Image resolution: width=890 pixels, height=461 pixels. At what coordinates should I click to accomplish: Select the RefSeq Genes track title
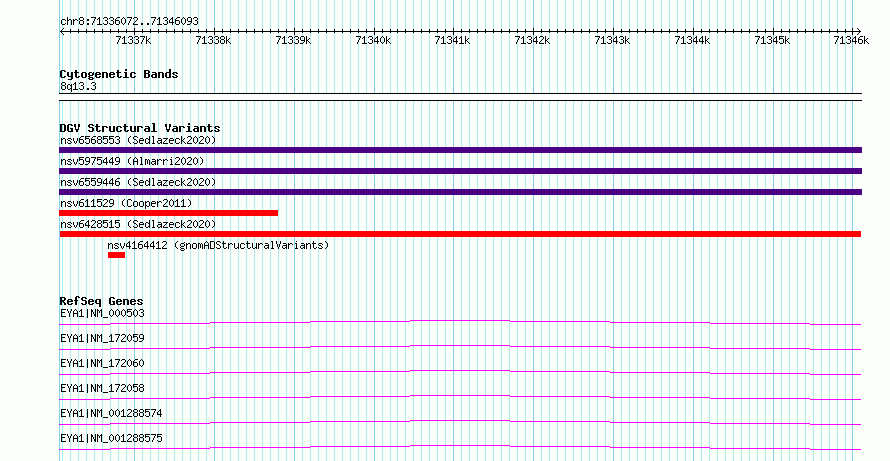click(x=101, y=301)
